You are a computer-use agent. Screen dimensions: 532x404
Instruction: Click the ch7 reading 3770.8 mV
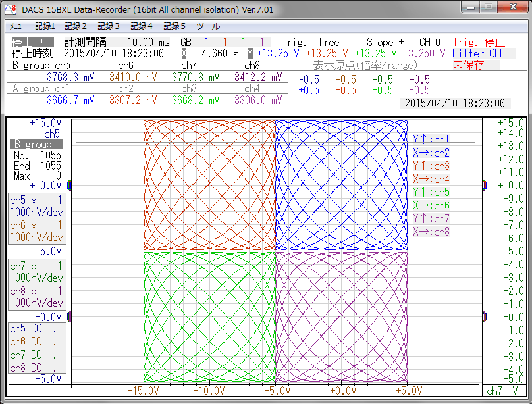(196, 77)
